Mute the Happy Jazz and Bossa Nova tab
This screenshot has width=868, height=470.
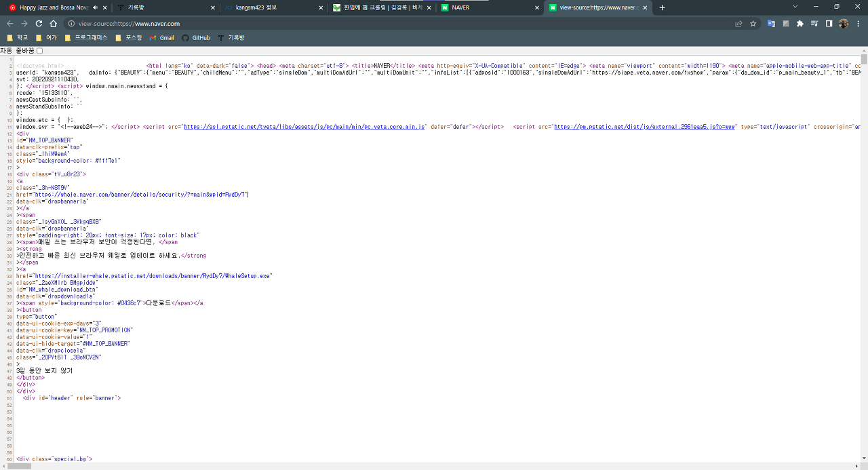tap(95, 7)
